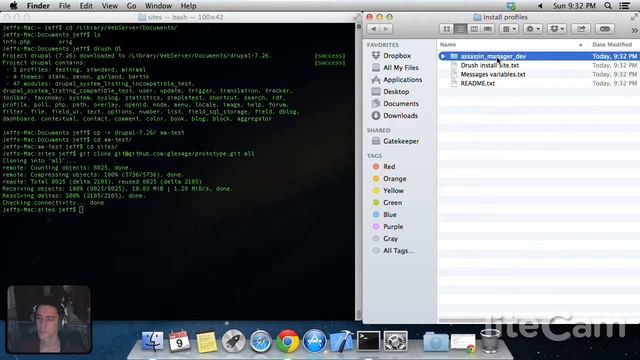Screen dimensions: 640x360
Task: Open Calendar from the Dock
Action: [179, 341]
